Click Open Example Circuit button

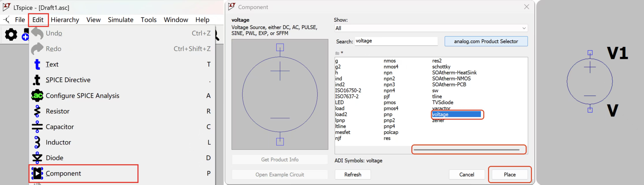click(x=280, y=174)
